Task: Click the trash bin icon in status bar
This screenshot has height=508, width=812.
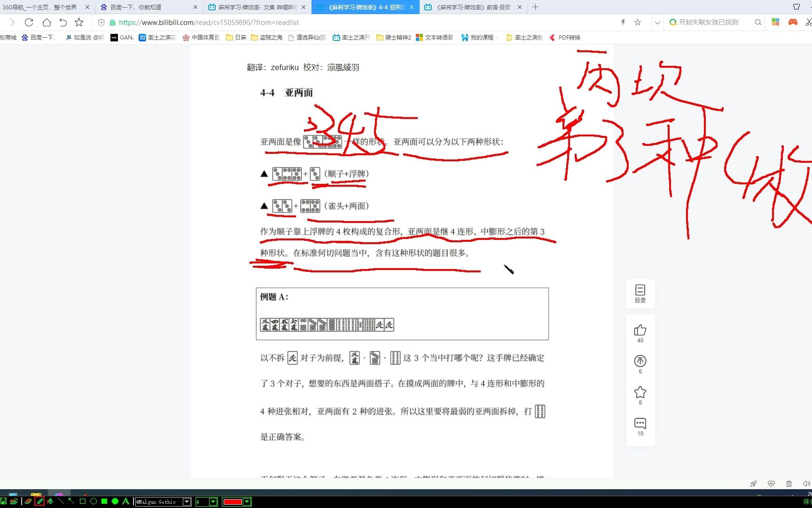Action: click(789, 484)
